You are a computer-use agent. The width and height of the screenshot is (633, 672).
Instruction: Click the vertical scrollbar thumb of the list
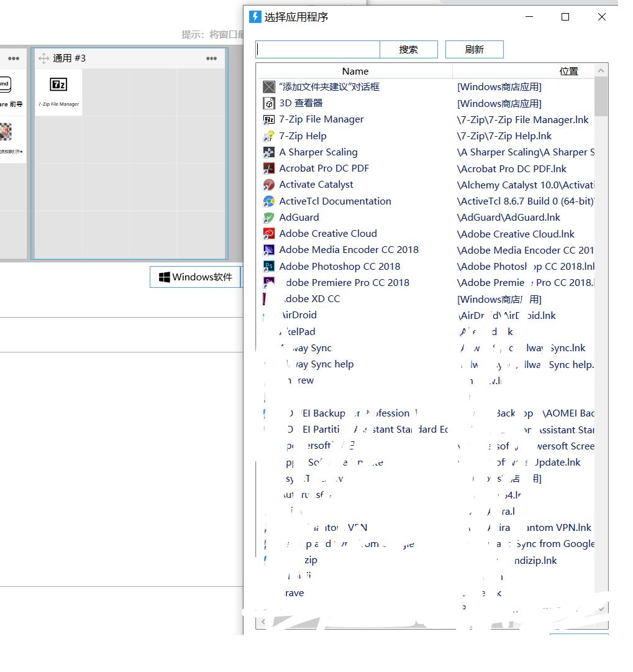pos(601,97)
